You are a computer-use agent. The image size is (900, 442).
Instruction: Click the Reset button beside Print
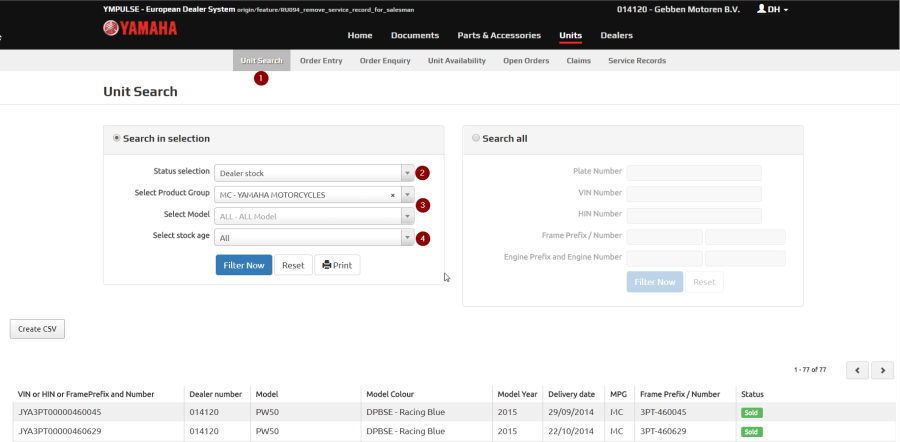293,265
